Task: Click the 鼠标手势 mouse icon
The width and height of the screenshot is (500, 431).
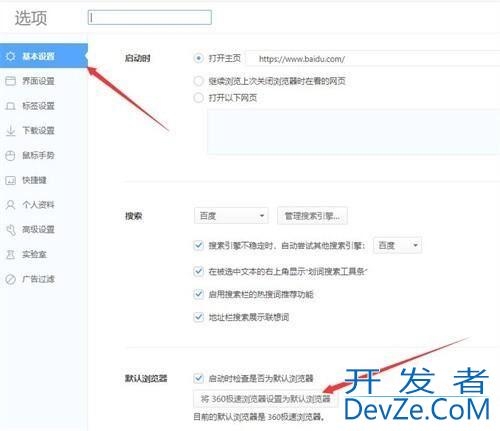Action: tap(10, 155)
